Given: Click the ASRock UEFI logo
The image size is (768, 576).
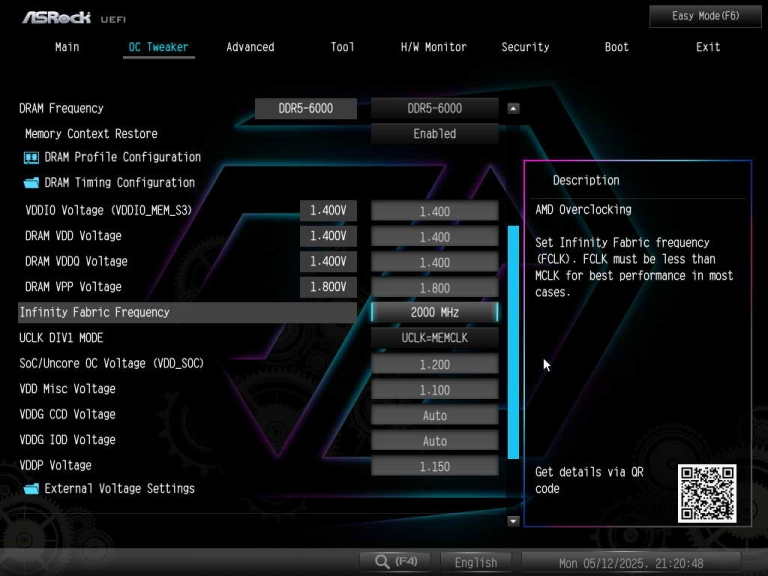Looking at the screenshot, I should point(73,18).
